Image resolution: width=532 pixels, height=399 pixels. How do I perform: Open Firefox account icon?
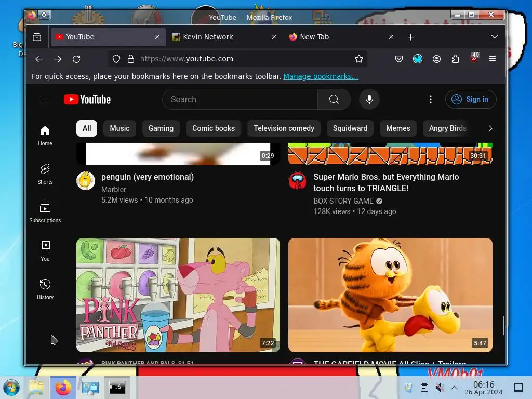coord(436,59)
